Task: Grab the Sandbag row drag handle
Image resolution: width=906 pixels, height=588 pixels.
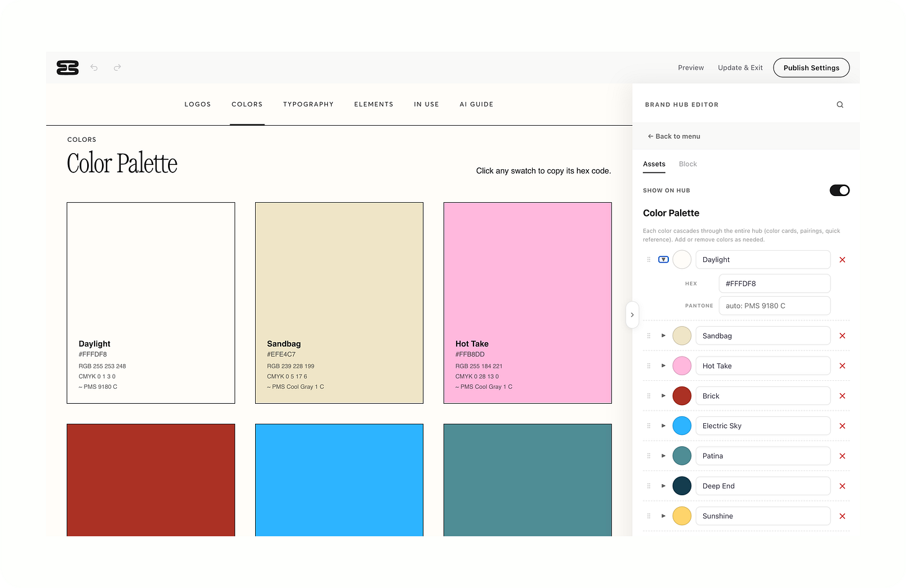Action: click(x=649, y=336)
